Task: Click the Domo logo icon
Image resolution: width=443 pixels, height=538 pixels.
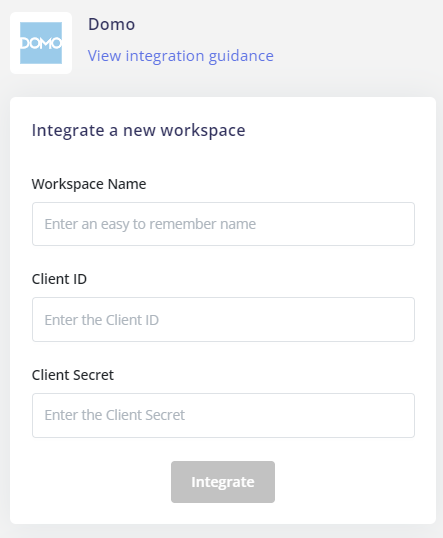Action: tap(41, 43)
